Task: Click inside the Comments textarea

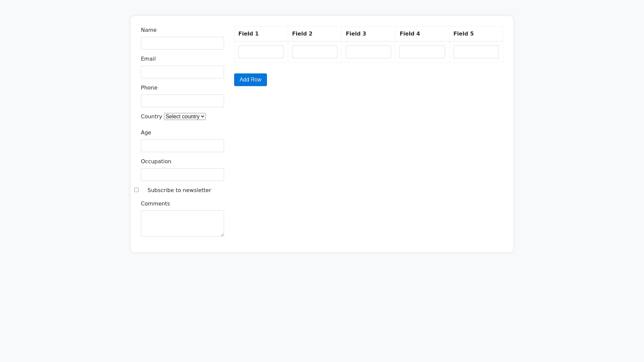Action: pos(182,223)
